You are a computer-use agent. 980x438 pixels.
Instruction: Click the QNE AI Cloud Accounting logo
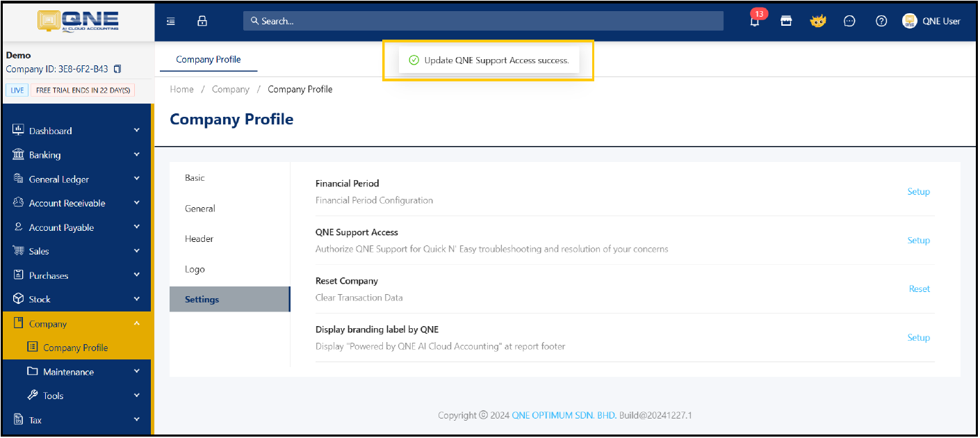(x=78, y=21)
